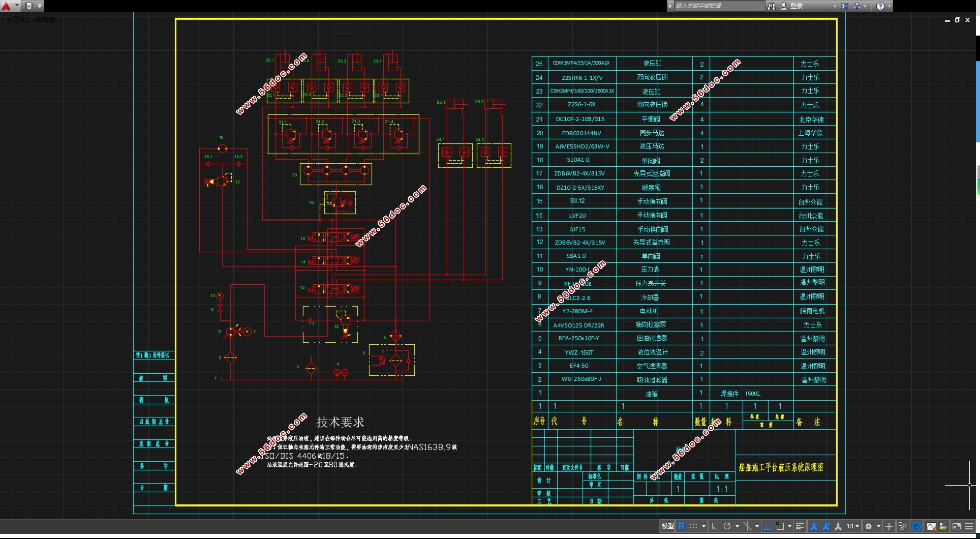Expand the help dropdown arrow

(x=889, y=6)
